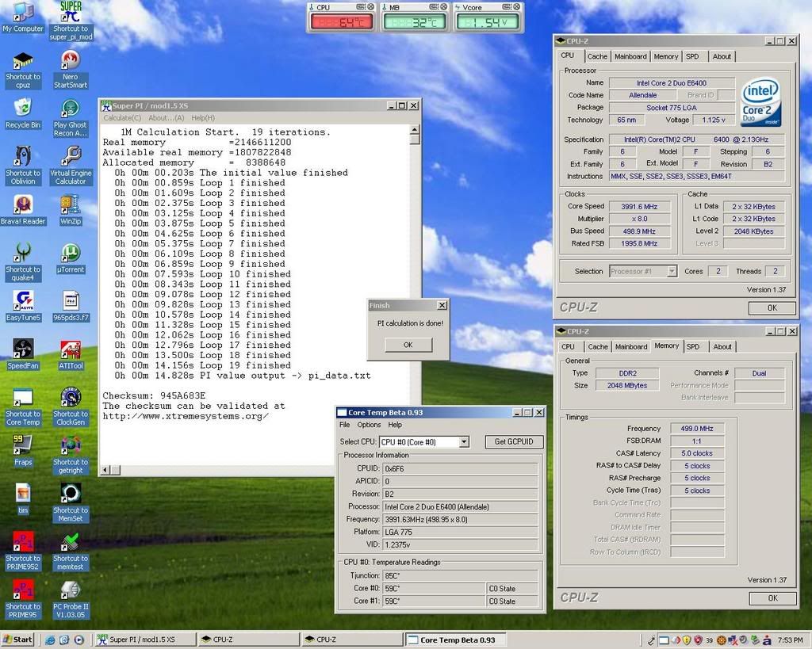This screenshot has height=649, width=812.
Task: Open the EasyTune5 desktop icon
Action: click(23, 301)
